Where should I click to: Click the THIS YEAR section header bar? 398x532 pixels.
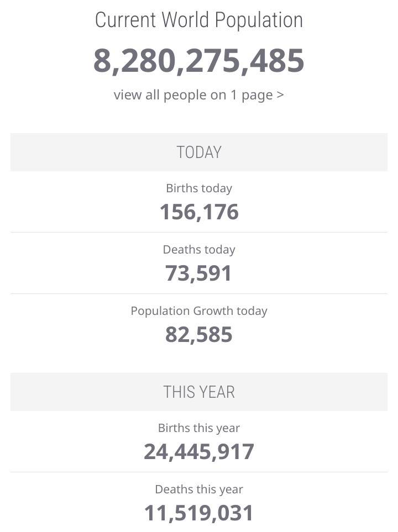199,392
